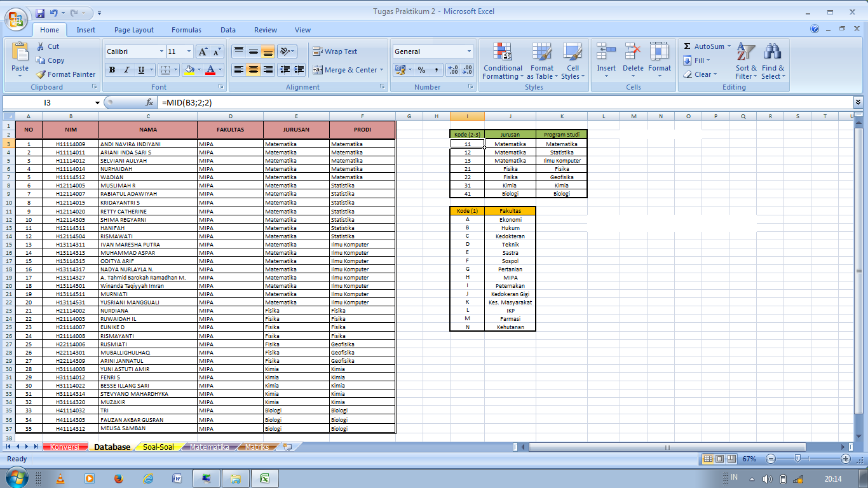Click the AutoSum icon

tap(688, 46)
